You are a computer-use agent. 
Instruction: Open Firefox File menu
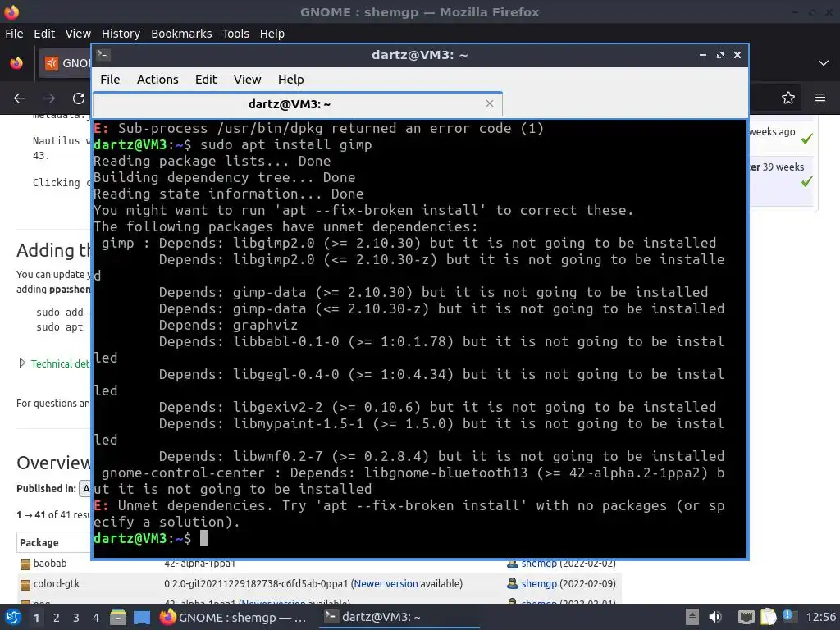[14, 34]
